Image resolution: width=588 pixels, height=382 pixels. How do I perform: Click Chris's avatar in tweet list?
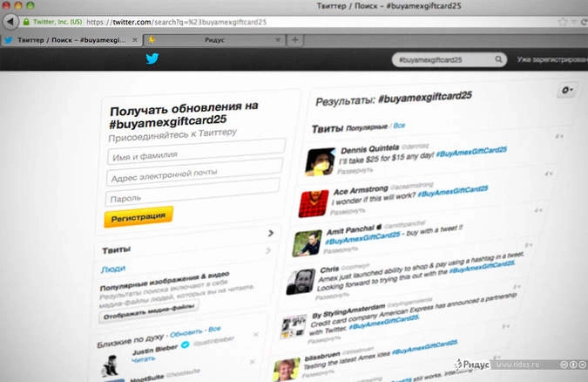tap(298, 282)
